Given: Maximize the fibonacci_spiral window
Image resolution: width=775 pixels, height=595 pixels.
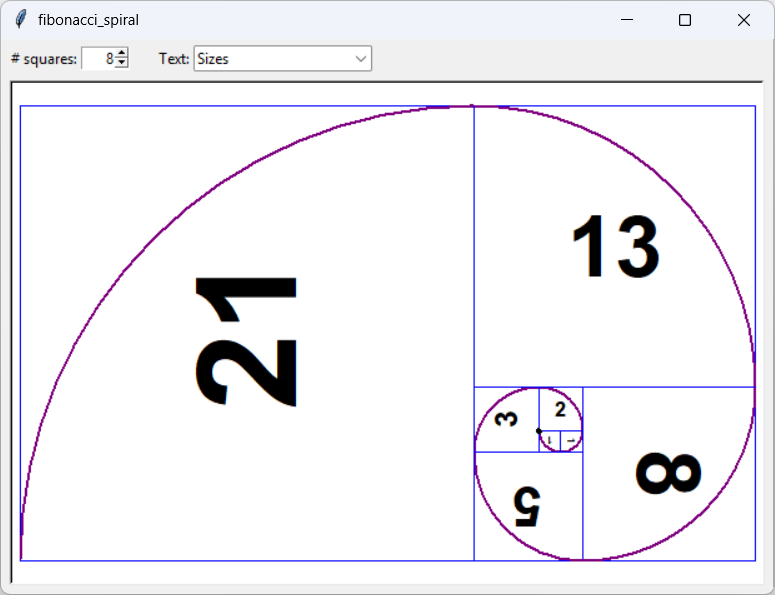Looking at the screenshot, I should tap(685, 20).
